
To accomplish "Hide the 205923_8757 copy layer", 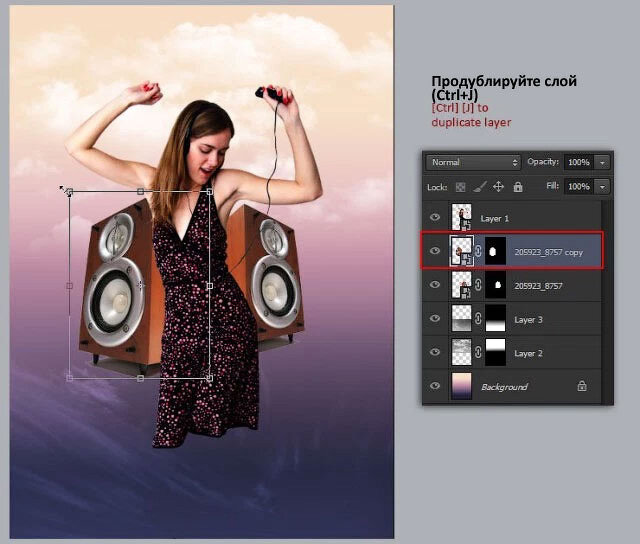I will coord(435,251).
